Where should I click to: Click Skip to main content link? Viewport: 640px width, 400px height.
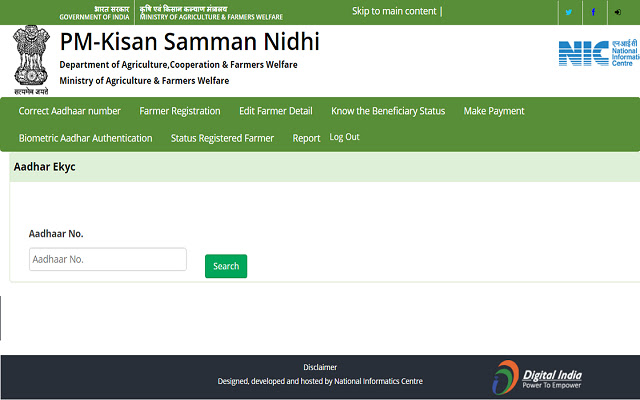394,11
